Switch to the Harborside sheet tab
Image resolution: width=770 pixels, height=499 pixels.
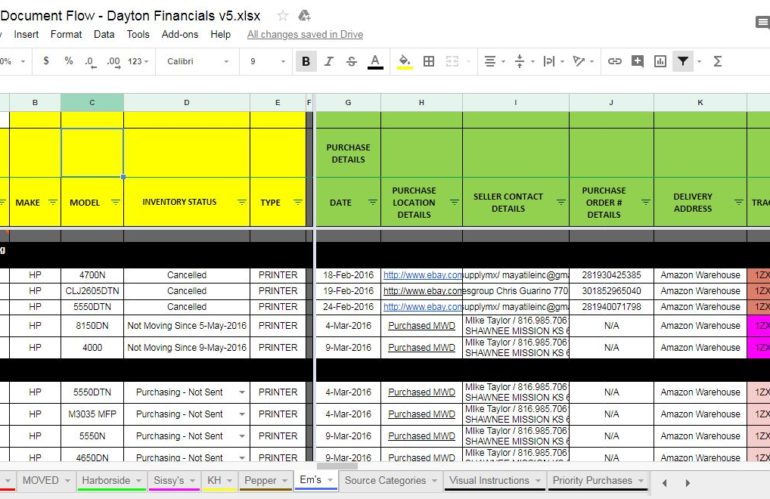(x=106, y=480)
